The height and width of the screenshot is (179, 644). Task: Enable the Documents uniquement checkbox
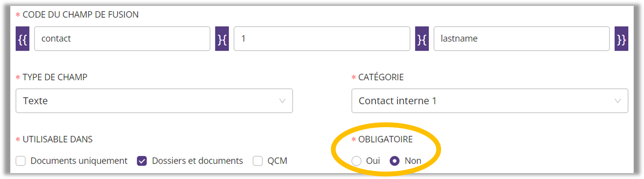[21, 161]
